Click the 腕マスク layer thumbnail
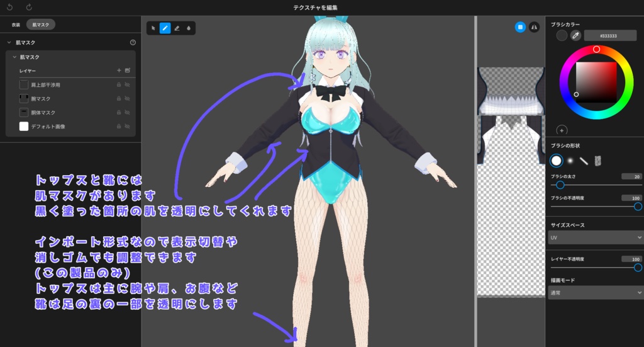 pyautogui.click(x=24, y=99)
